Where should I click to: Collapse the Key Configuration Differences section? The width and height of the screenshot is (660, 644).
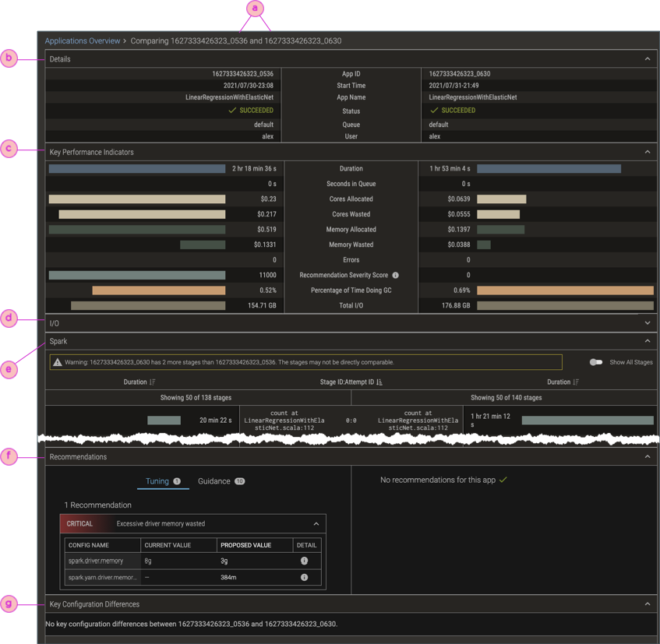tap(647, 604)
